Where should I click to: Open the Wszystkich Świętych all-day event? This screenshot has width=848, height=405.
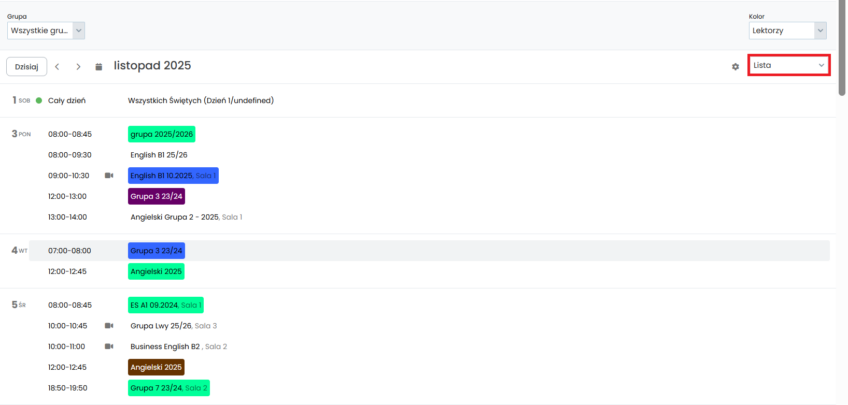(x=201, y=100)
